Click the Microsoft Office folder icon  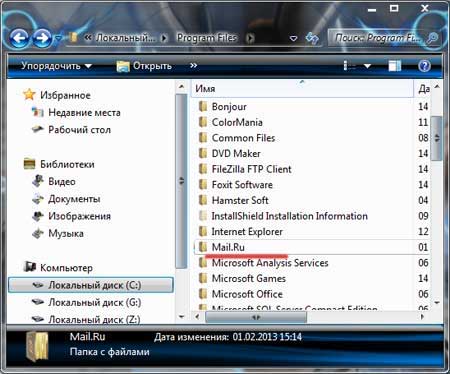(x=203, y=294)
